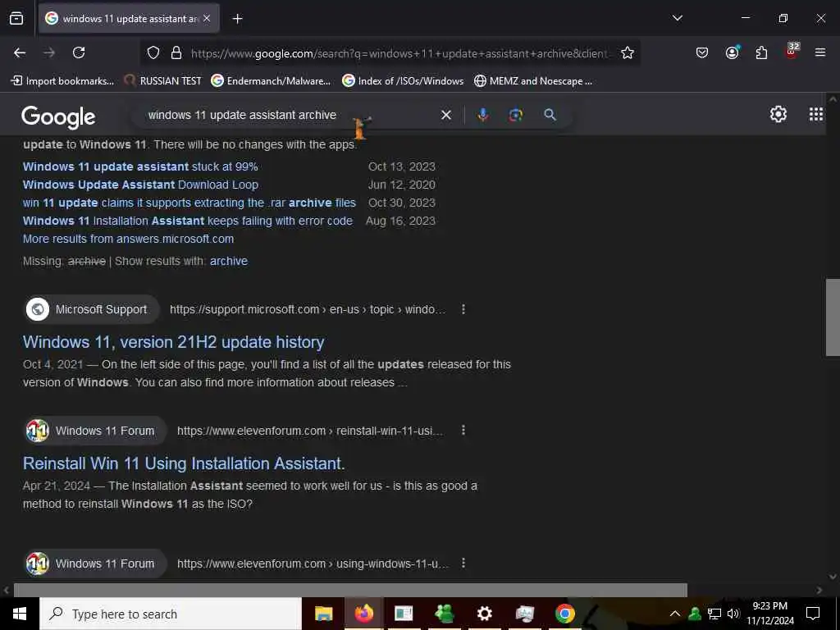Open 'Windows 11 update assistant stuck at 99%'
This screenshot has height=630, width=840.
(140, 167)
